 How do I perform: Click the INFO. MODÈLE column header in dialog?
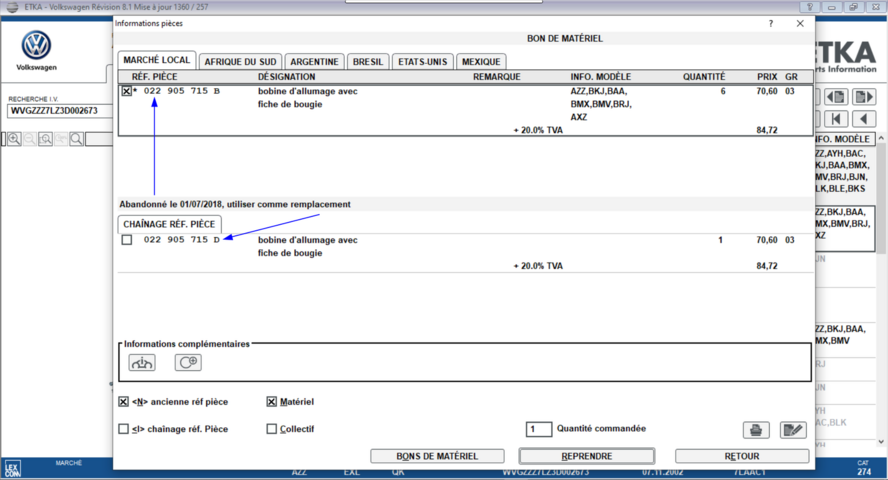[600, 77]
